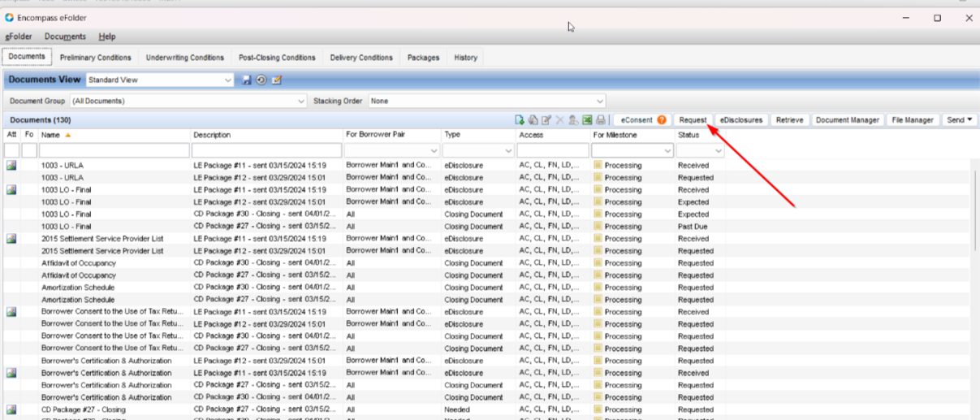This screenshot has height=420, width=980.
Task: Sort by the For Milestone column header
Action: click(x=632, y=134)
